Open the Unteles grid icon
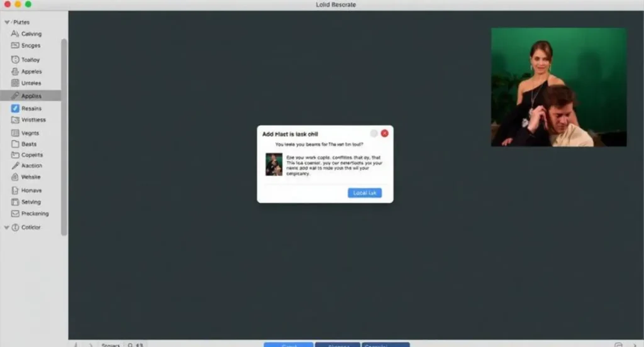This screenshot has height=347, width=644. [15, 83]
